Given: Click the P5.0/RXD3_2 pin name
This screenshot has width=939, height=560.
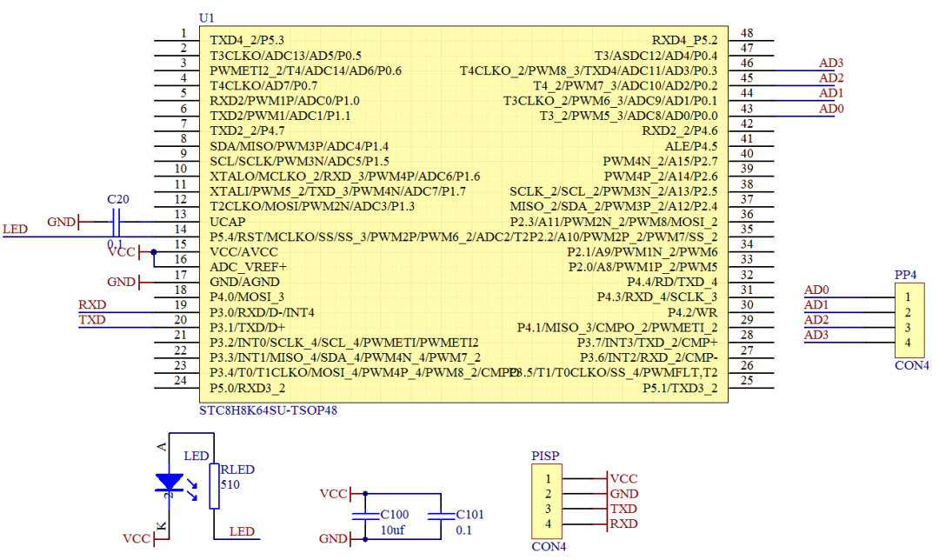Looking at the screenshot, I should tap(247, 388).
